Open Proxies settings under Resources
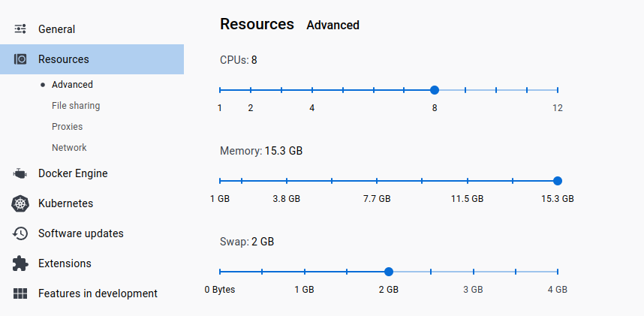Image resolution: width=644 pixels, height=316 pixels. tap(67, 127)
